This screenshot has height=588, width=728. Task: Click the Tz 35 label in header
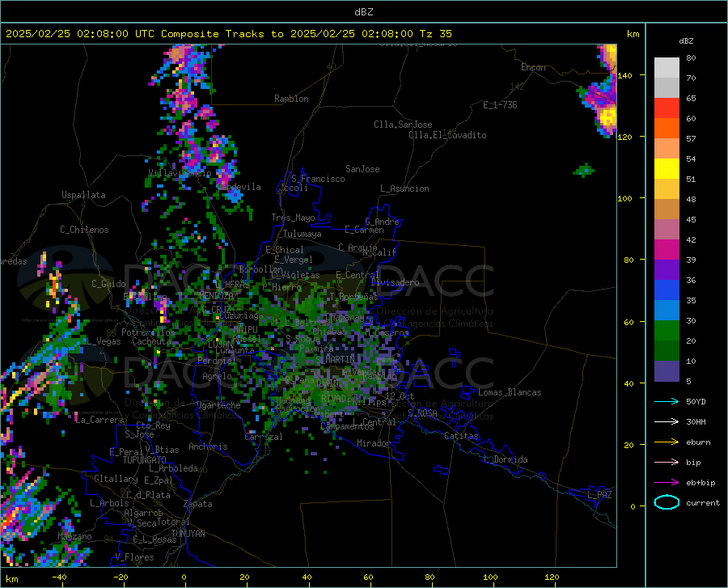click(435, 34)
